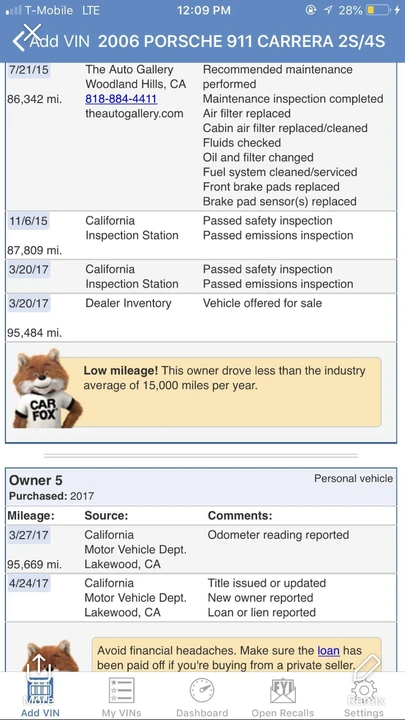Call the 818-884-4411 phone link
The height and width of the screenshot is (720, 405).
[121, 99]
